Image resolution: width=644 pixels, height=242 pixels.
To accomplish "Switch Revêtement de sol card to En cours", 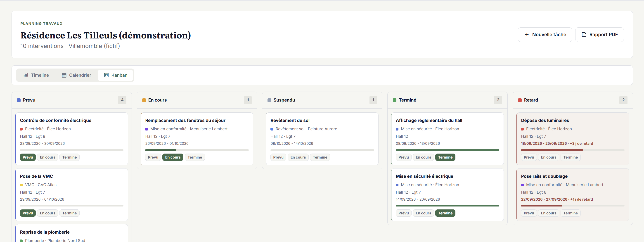I will [x=298, y=157].
